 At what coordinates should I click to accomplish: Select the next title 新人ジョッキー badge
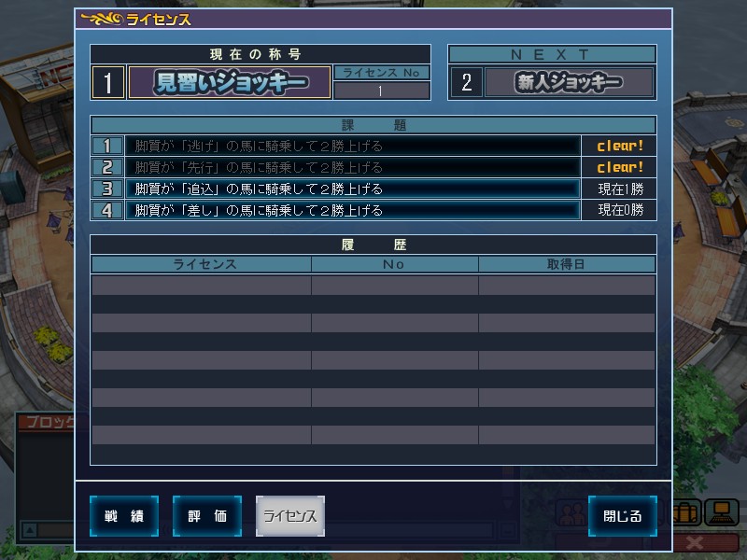point(569,82)
